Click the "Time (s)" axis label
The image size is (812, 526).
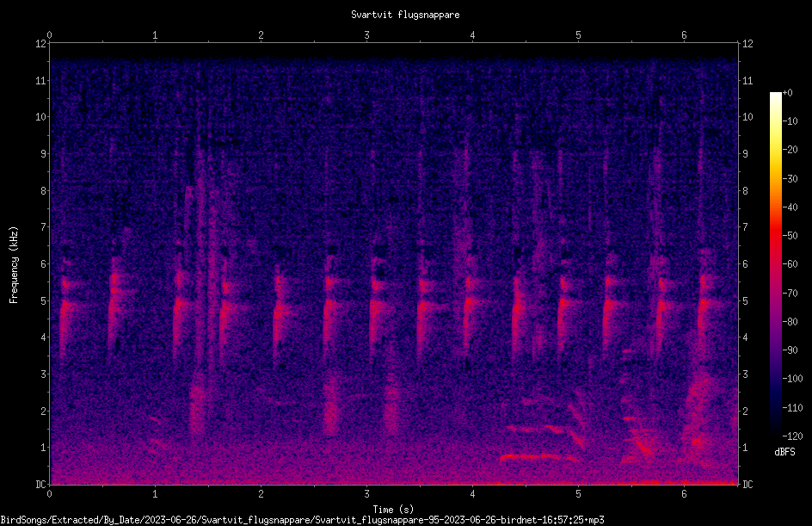click(x=393, y=510)
